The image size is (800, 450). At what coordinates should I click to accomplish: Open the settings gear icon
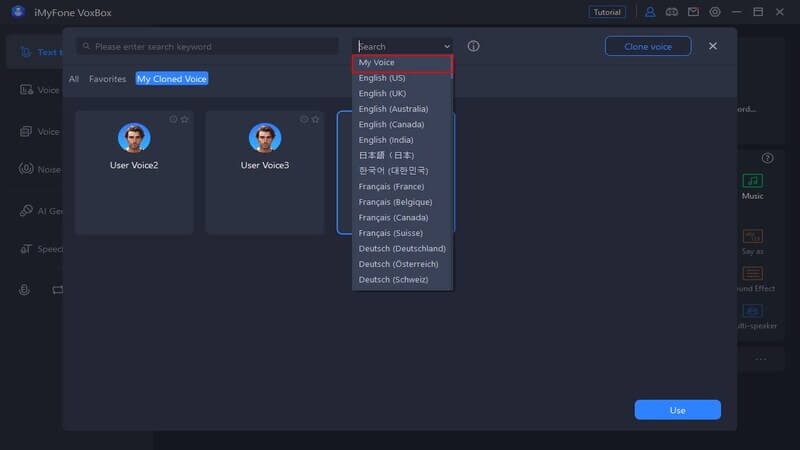point(715,12)
